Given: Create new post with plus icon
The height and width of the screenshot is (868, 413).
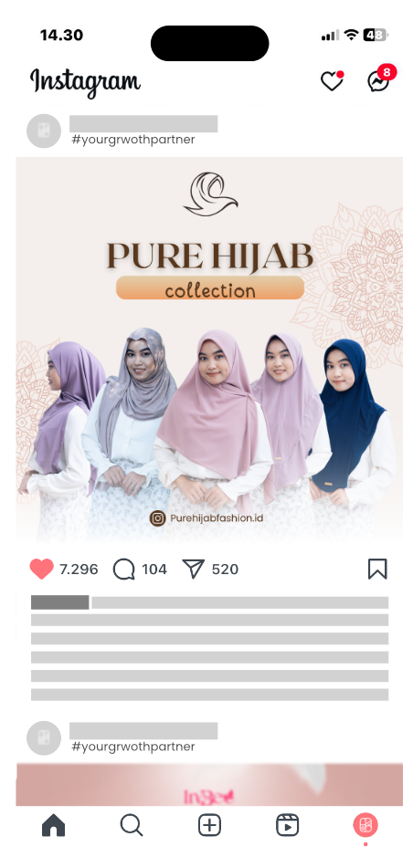Looking at the screenshot, I should [209, 825].
